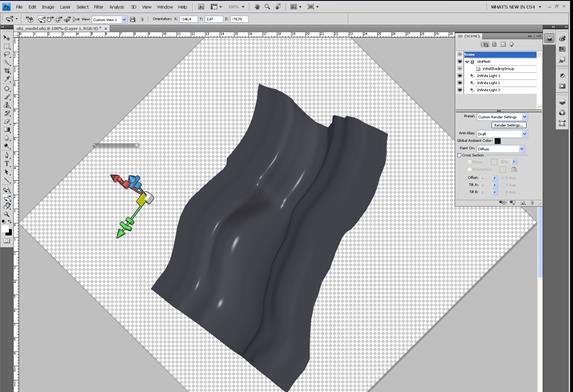Click the Hand tool in application bar
This screenshot has width=573, height=392.
(257, 7)
